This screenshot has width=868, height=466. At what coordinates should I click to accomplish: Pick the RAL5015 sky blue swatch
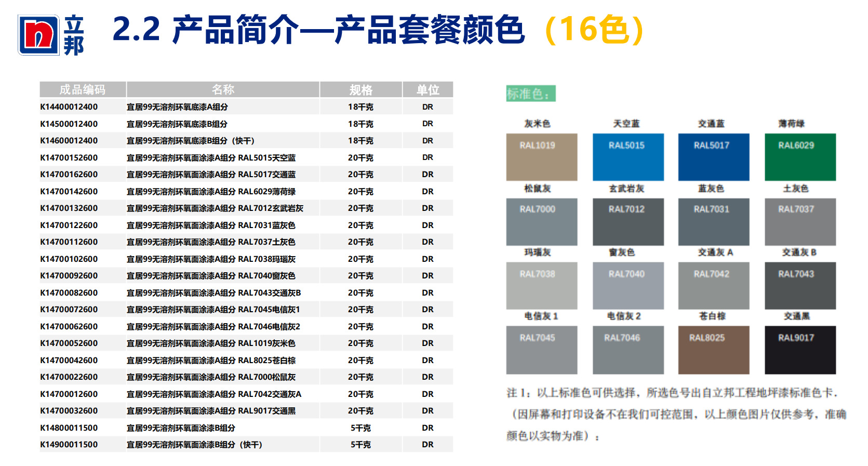(628, 157)
